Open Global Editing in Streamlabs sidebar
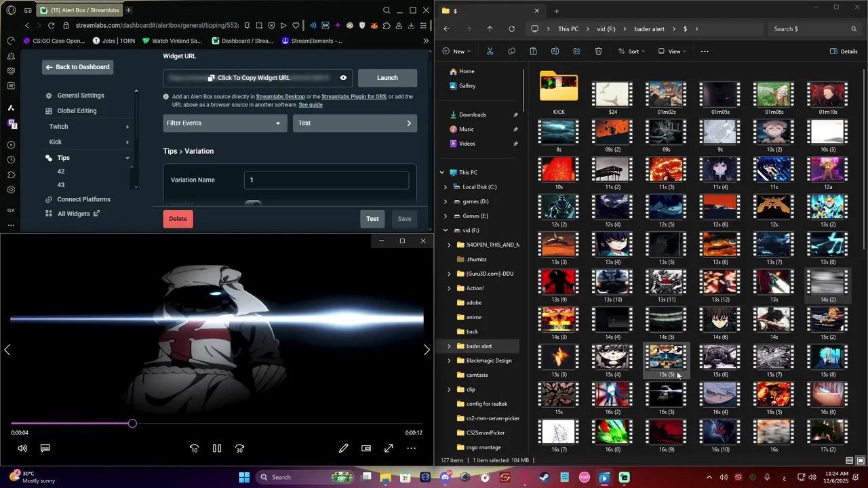The image size is (868, 488). pyautogui.click(x=71, y=111)
